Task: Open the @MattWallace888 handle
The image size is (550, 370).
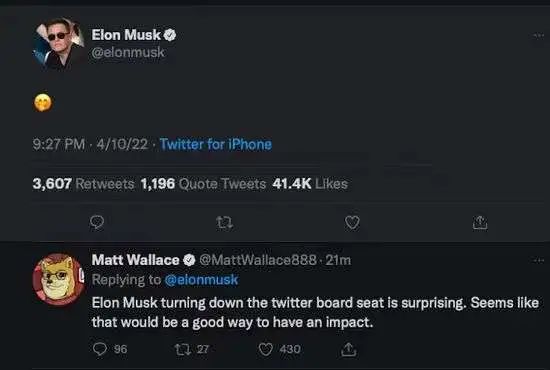Action: (x=258, y=260)
